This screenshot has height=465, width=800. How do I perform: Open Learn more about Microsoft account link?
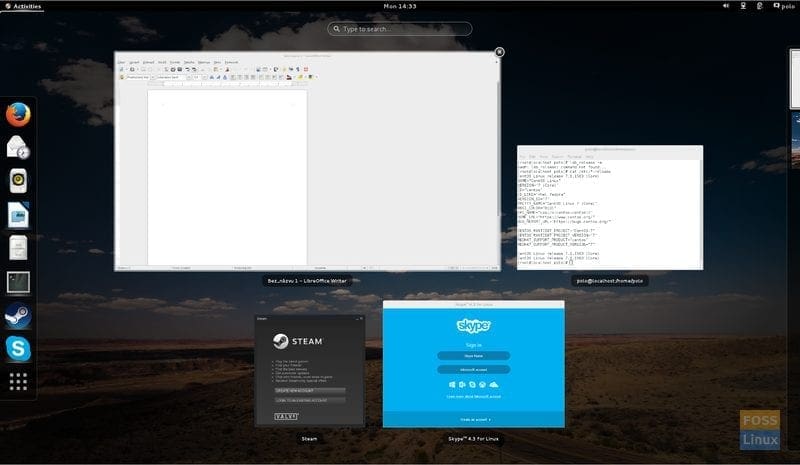pyautogui.click(x=473, y=397)
